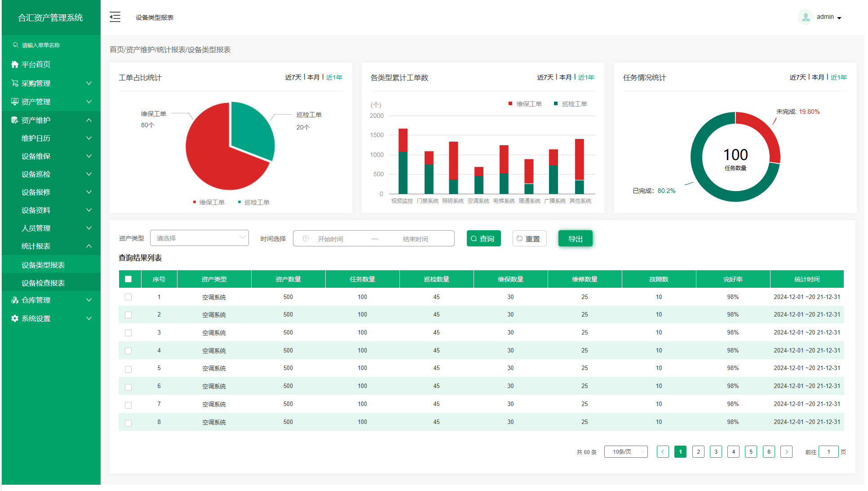The image size is (868, 491).
Task: Open 设备检查报表 in the sidebar menu
Action: coord(43,283)
